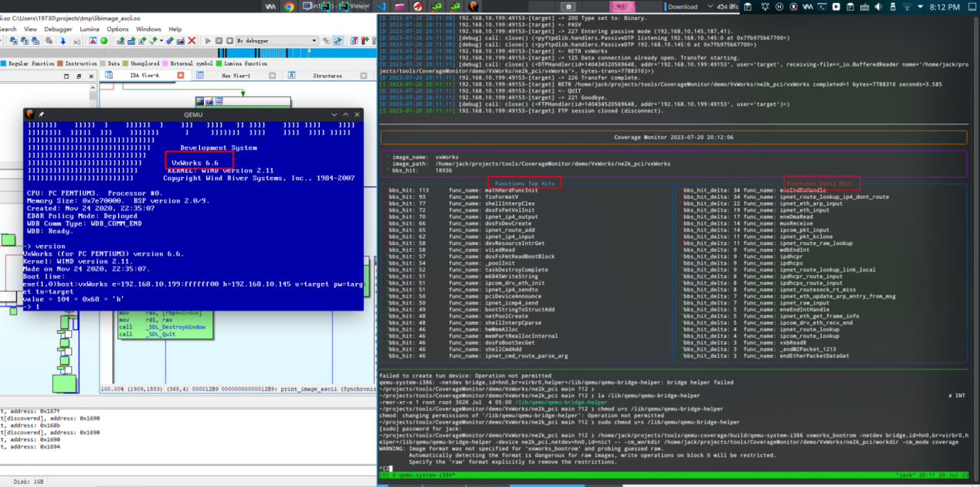The image size is (980, 487).
Task: Click the QEMU window pin icon
Action: 43,114
